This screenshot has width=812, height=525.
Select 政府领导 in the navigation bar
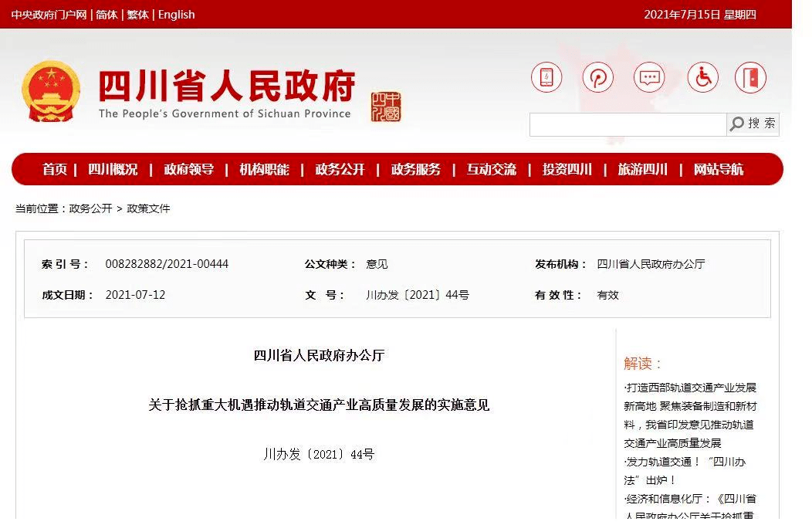point(188,170)
